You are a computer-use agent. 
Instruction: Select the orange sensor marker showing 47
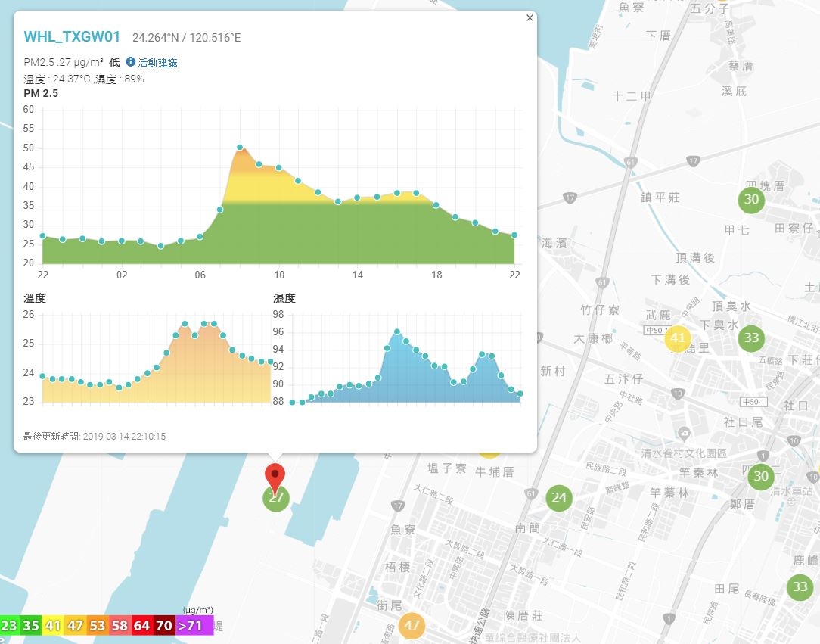click(x=412, y=624)
